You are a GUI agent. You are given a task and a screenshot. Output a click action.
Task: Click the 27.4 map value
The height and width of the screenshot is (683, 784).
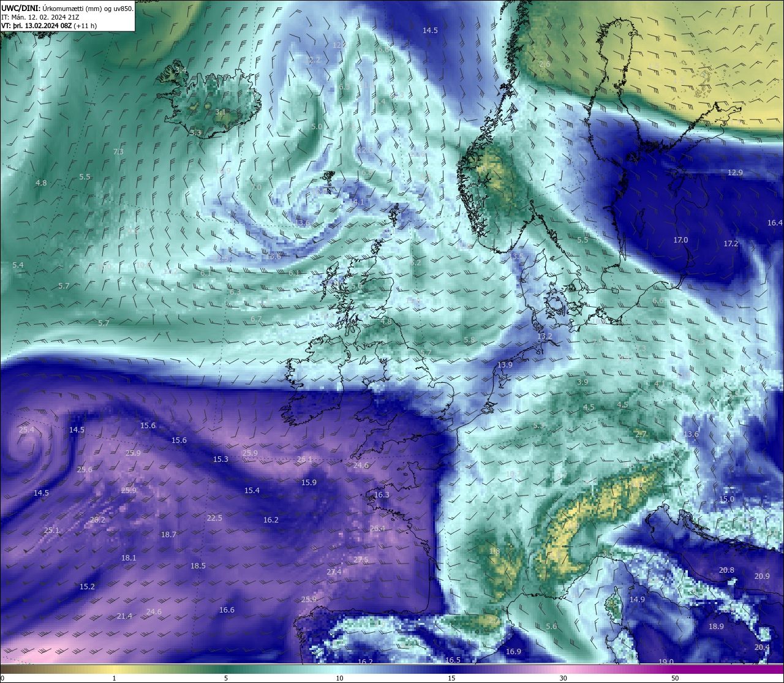(334, 572)
